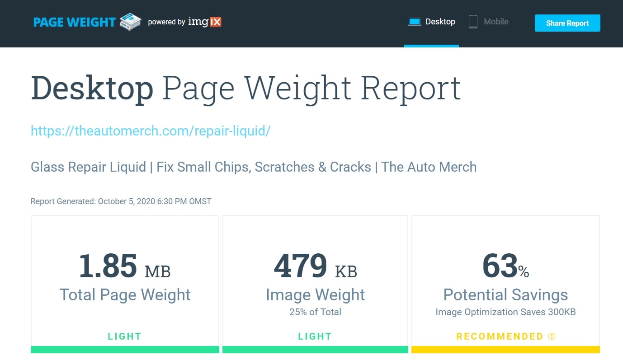The height and width of the screenshot is (364, 623).
Task: Select the Total Page Weight card
Action: [x=125, y=280]
